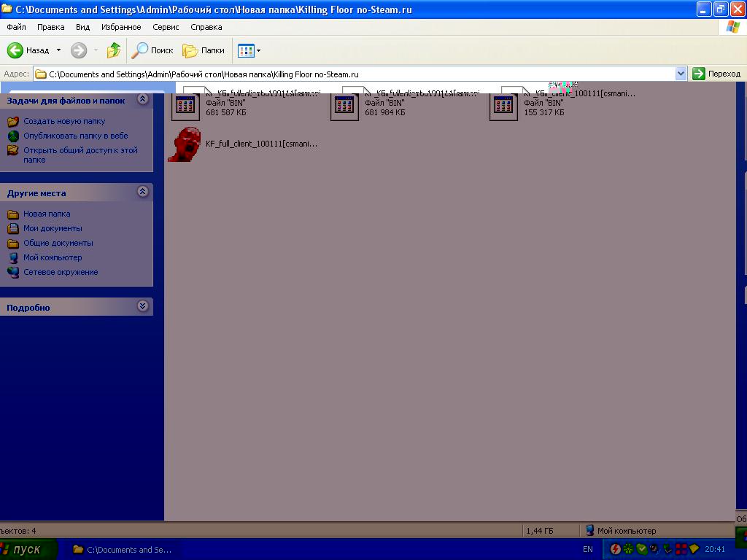Click the Up folder icon
The width and height of the screenshot is (747, 560).
113,50
